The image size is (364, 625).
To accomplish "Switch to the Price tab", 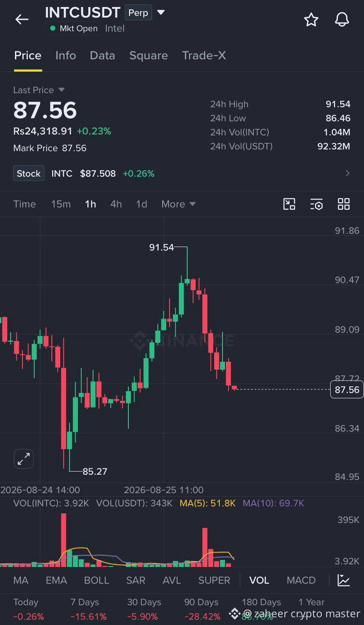I will point(28,55).
